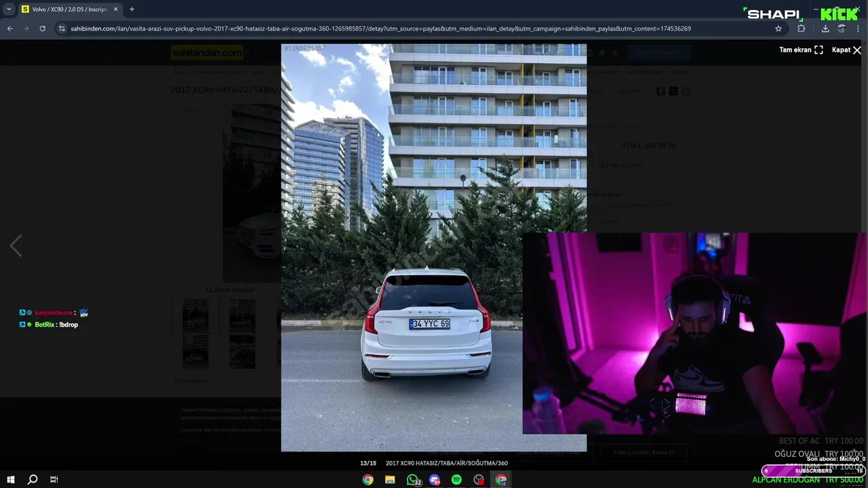Open the browser extensions puzzle icon
Viewport: 868px width, 488px height.
coord(802,28)
